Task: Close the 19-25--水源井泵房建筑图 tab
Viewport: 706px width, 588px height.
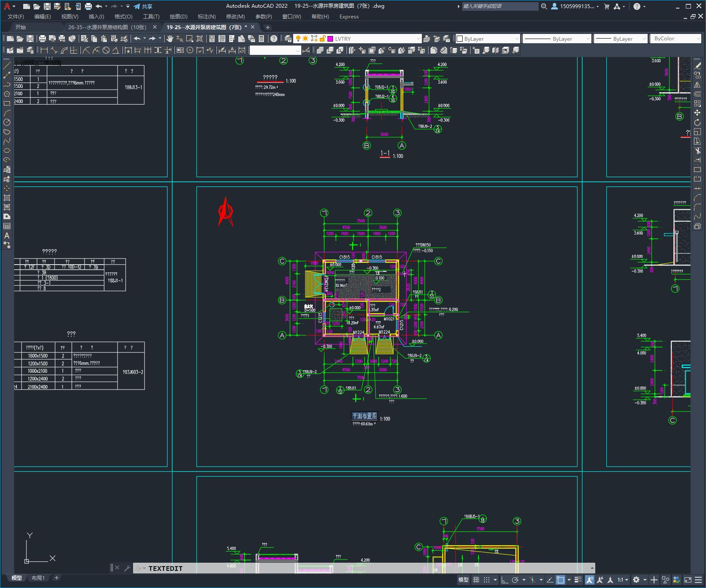Action: point(253,27)
